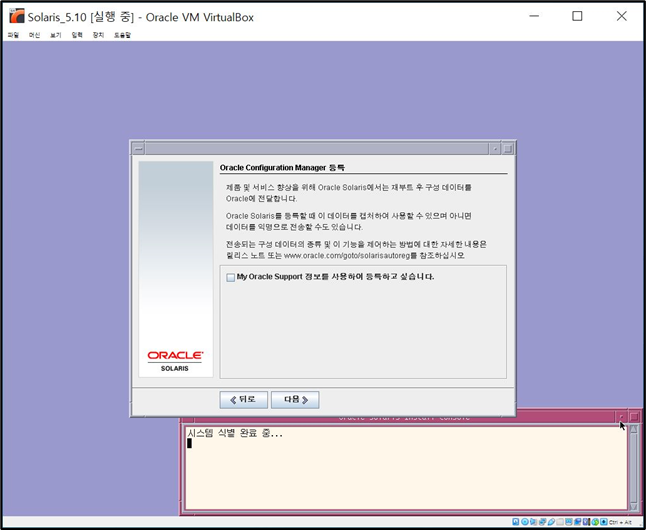Click the display settings icon in status bar
The image size is (646, 530).
tap(569, 522)
